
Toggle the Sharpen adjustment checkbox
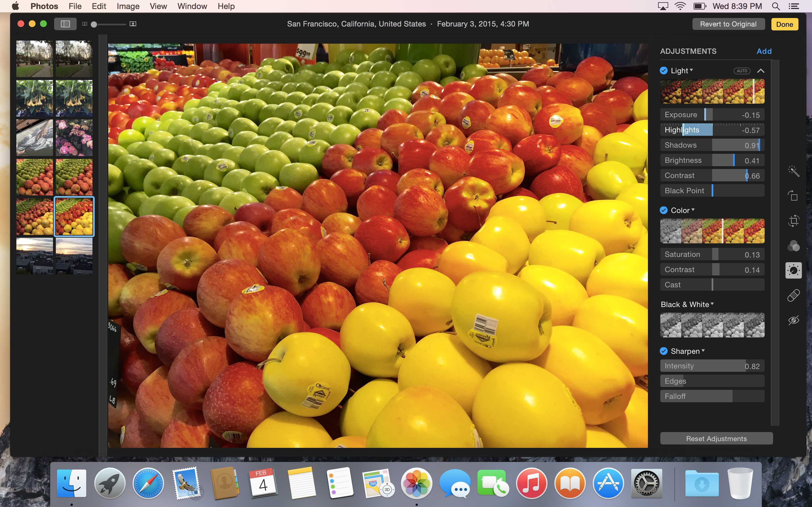tap(664, 351)
